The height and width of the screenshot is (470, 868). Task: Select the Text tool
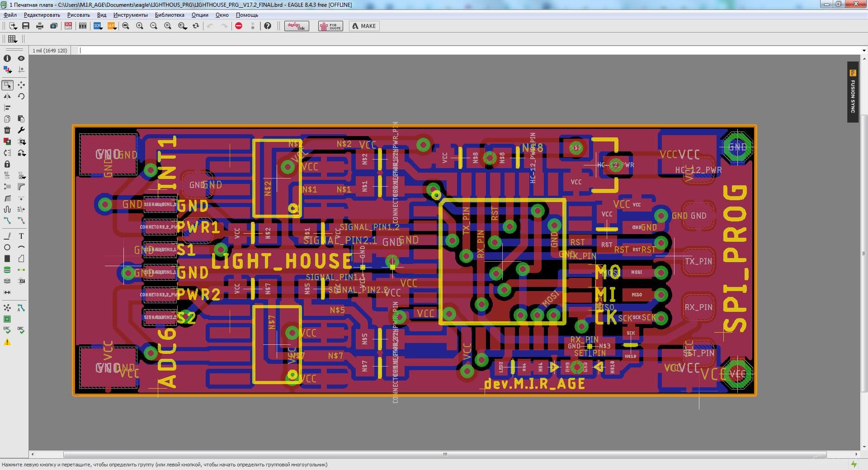(x=21, y=236)
